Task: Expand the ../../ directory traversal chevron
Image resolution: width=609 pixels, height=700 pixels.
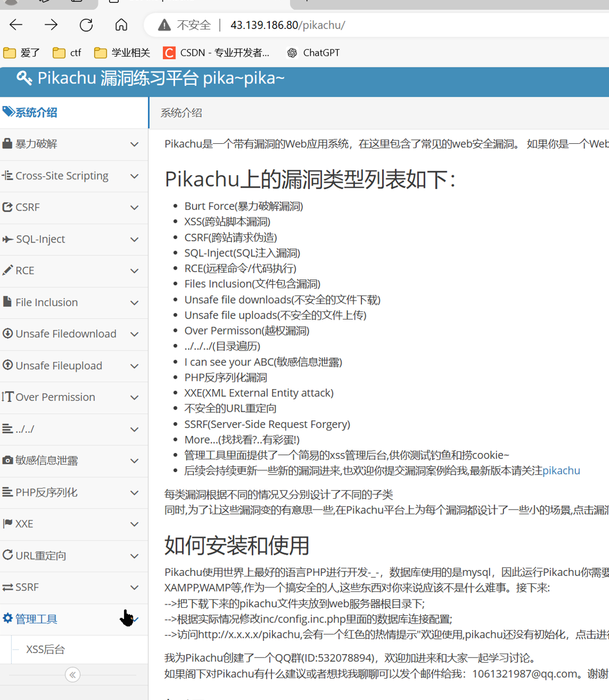Action: (x=135, y=429)
